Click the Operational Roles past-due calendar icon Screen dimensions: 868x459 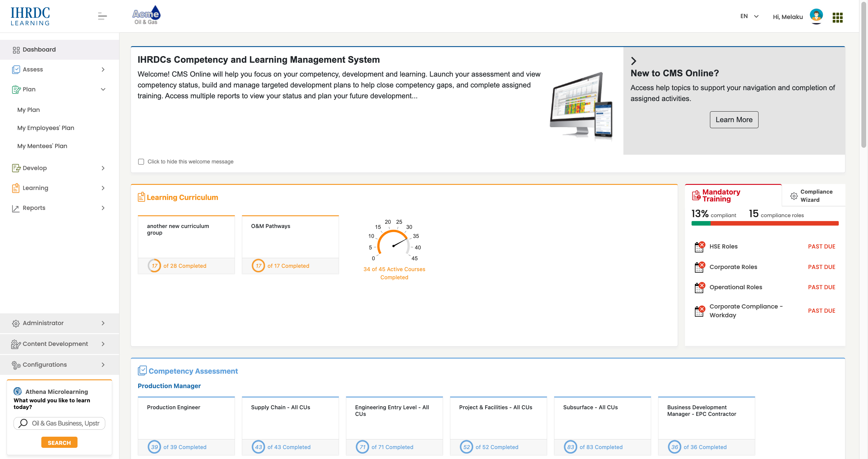pyautogui.click(x=699, y=287)
